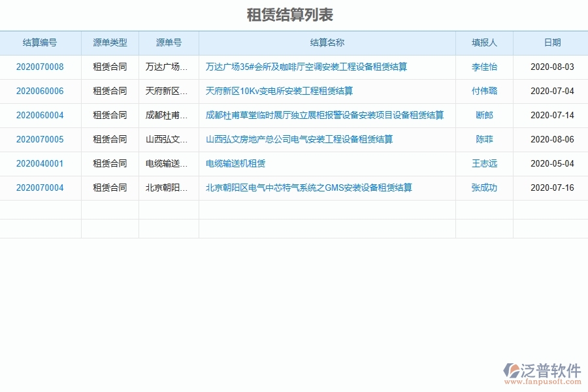
Task: View filer 张成功 details
Action: coord(485,188)
